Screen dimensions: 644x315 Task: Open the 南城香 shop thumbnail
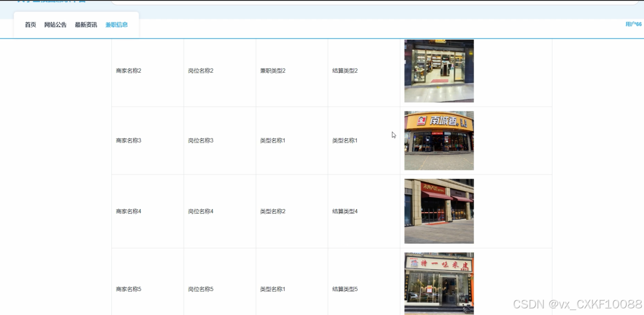439,140
